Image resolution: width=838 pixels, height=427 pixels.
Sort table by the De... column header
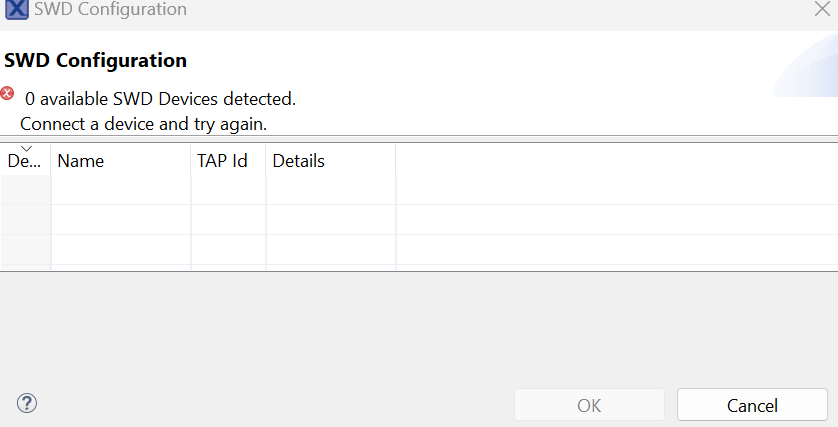[x=25, y=161]
